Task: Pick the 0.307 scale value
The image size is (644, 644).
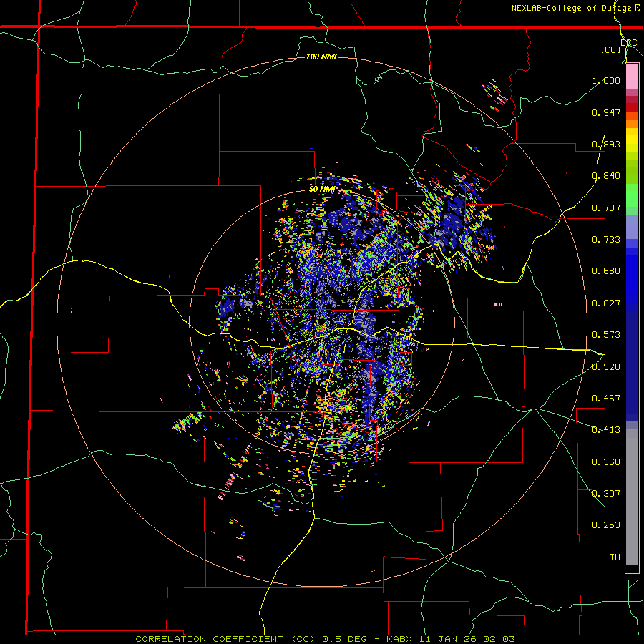Action: click(606, 494)
